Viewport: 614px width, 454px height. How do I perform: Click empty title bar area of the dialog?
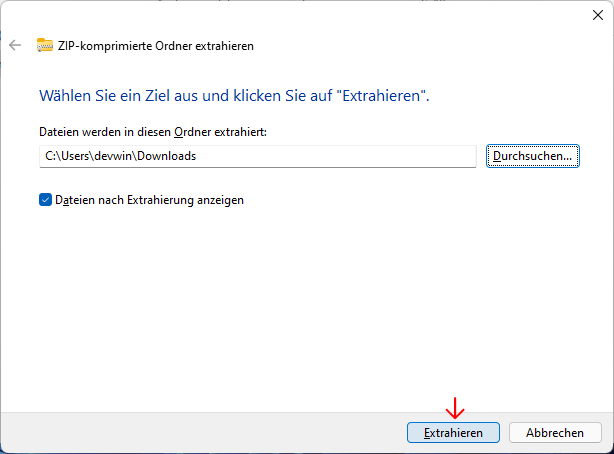(300, 15)
